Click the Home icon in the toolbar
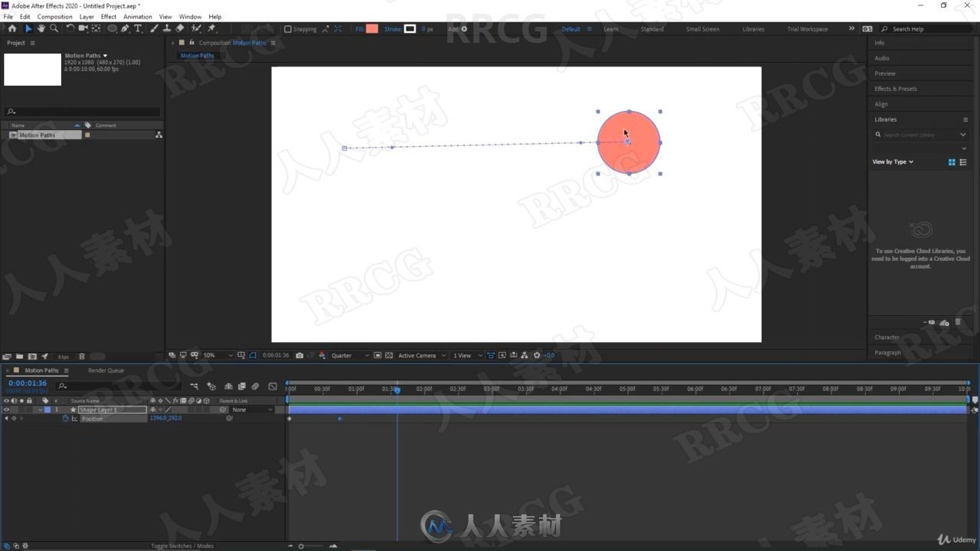 click(x=11, y=28)
